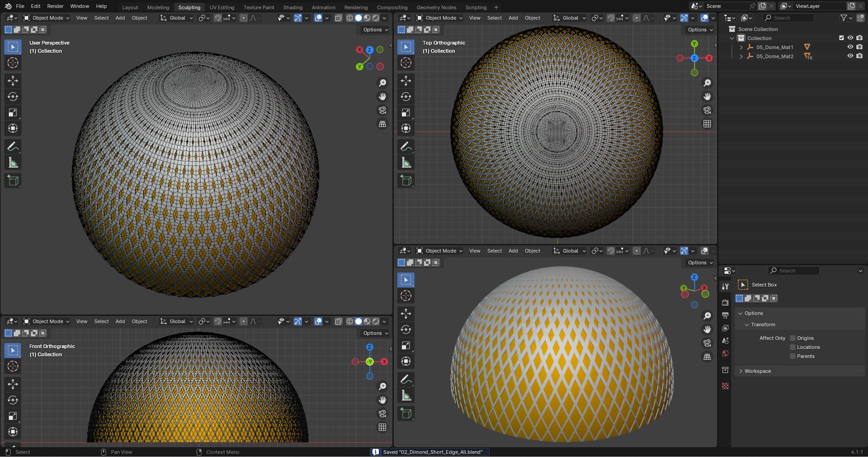Click the ViewLayer name field
The width and height of the screenshot is (868, 457).
(x=820, y=6)
